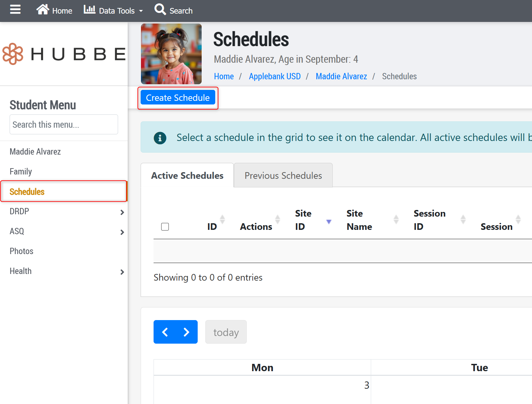Click Data Tools label in navbar
This screenshot has height=404, width=532.
click(117, 11)
